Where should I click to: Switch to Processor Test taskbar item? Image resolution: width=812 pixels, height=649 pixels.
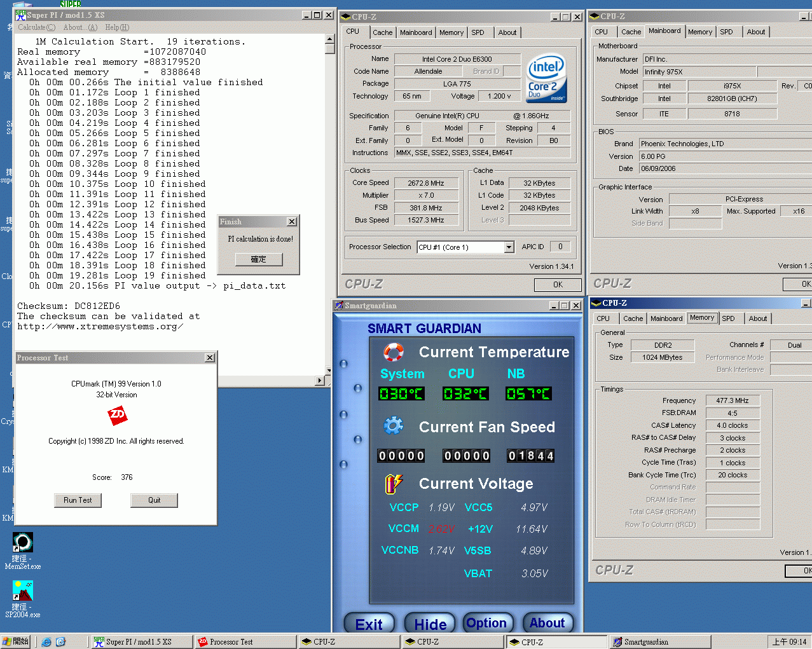[245, 642]
